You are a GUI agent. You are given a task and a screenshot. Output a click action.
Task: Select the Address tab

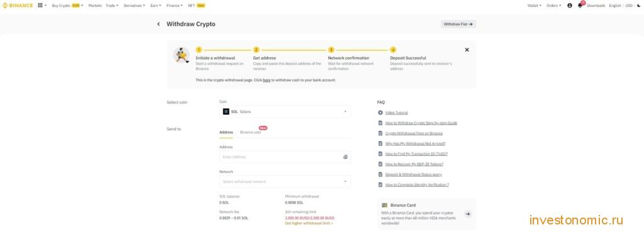coord(226,133)
